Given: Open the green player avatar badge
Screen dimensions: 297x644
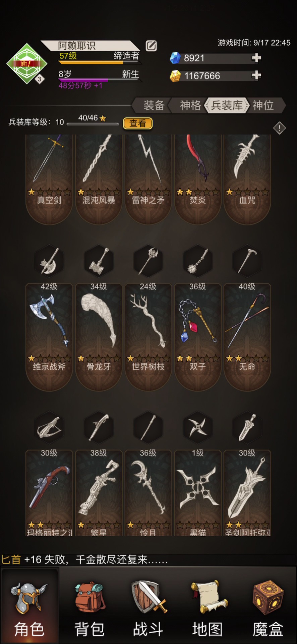Looking at the screenshot, I should [x=27, y=63].
